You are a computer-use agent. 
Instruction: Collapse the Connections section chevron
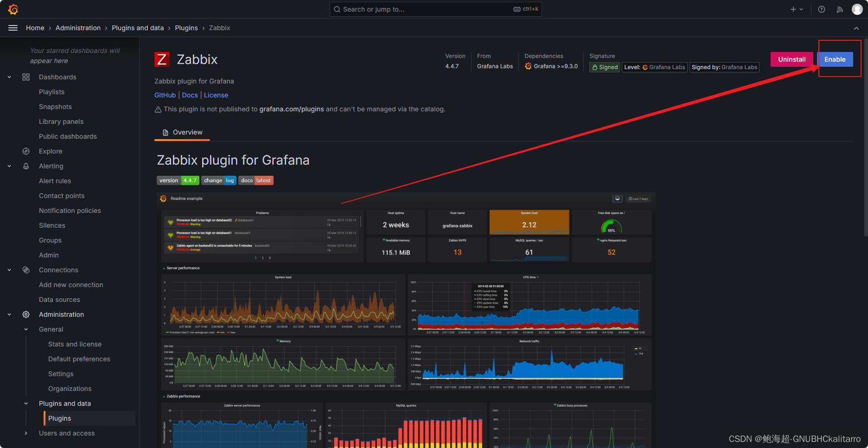pyautogui.click(x=9, y=270)
